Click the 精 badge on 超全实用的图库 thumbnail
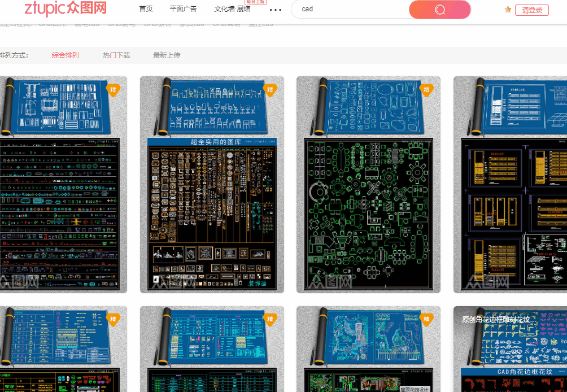 269,90
